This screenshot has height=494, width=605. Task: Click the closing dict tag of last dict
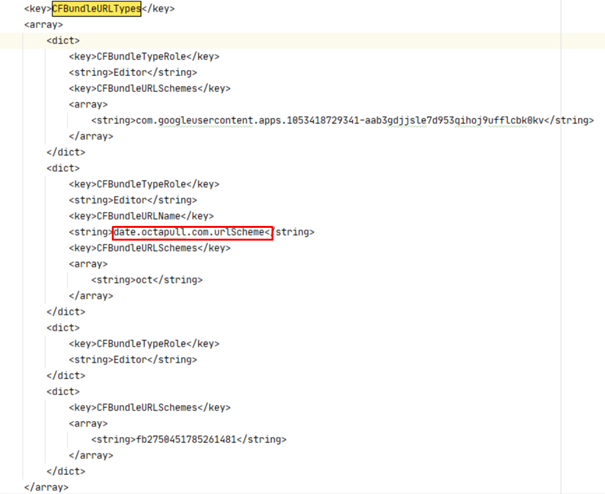point(66,471)
